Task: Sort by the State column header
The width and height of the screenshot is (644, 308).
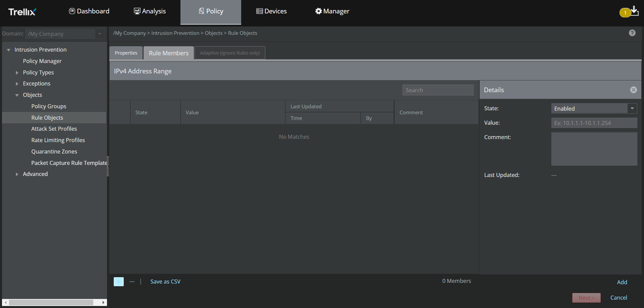Action: point(155,112)
